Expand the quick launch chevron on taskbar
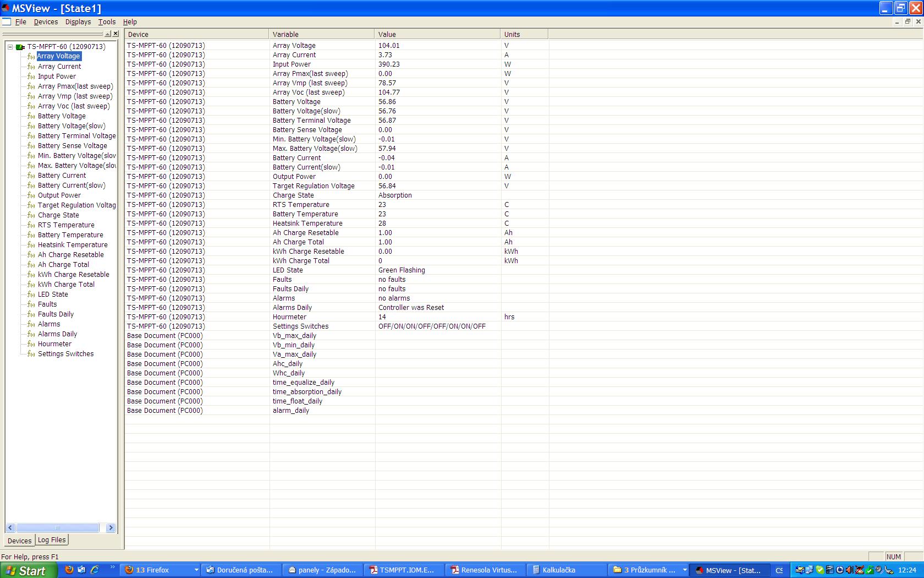924x578 pixels. 112,568
